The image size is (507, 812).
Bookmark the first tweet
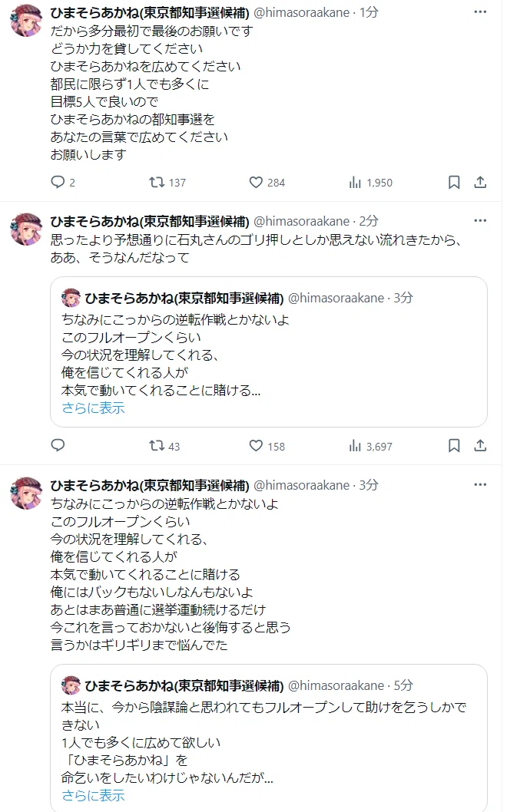pos(454,183)
